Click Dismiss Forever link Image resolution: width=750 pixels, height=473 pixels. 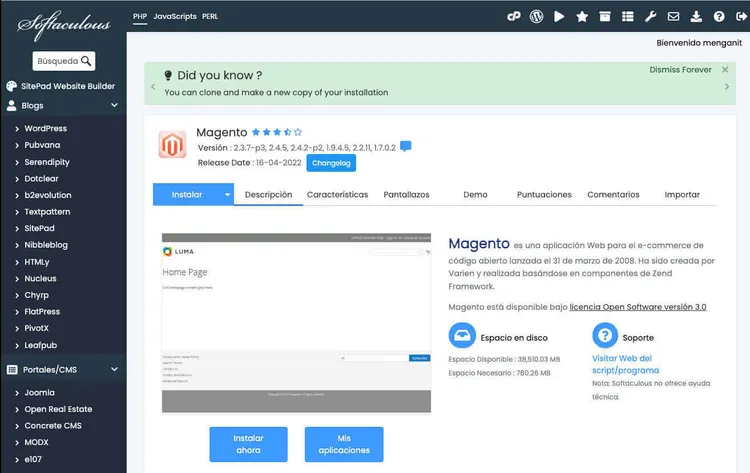click(680, 70)
